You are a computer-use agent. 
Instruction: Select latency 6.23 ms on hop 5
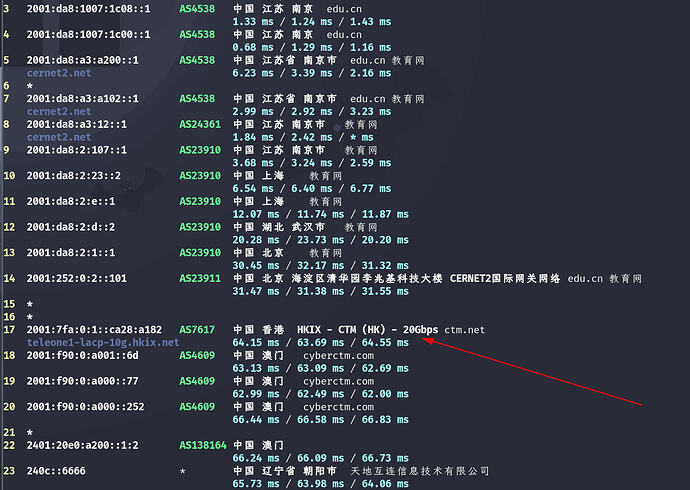253,73
